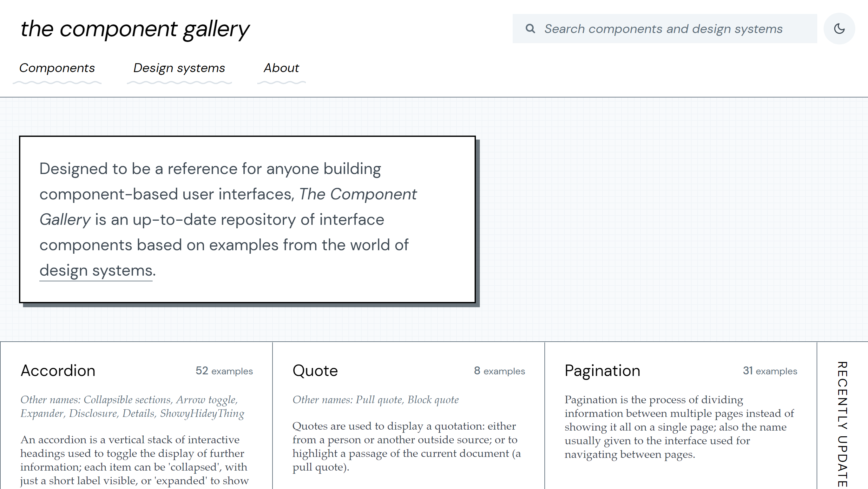Click the Accordion other names text

(x=132, y=406)
